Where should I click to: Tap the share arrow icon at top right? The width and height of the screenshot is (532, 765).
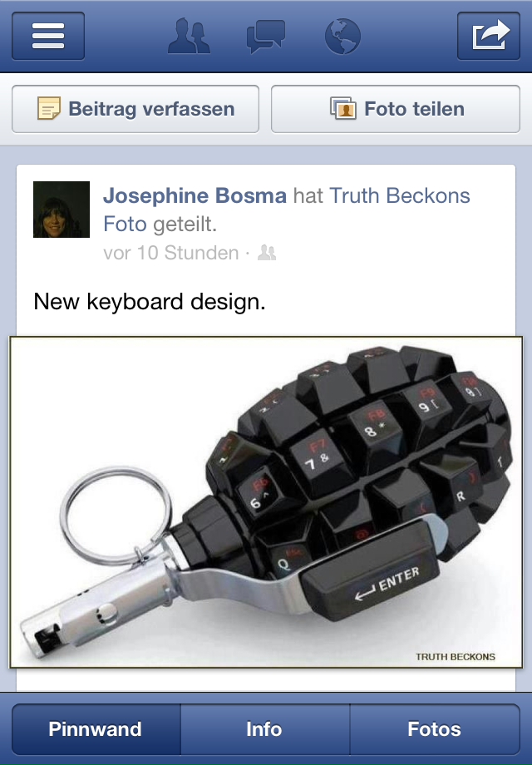[489, 36]
